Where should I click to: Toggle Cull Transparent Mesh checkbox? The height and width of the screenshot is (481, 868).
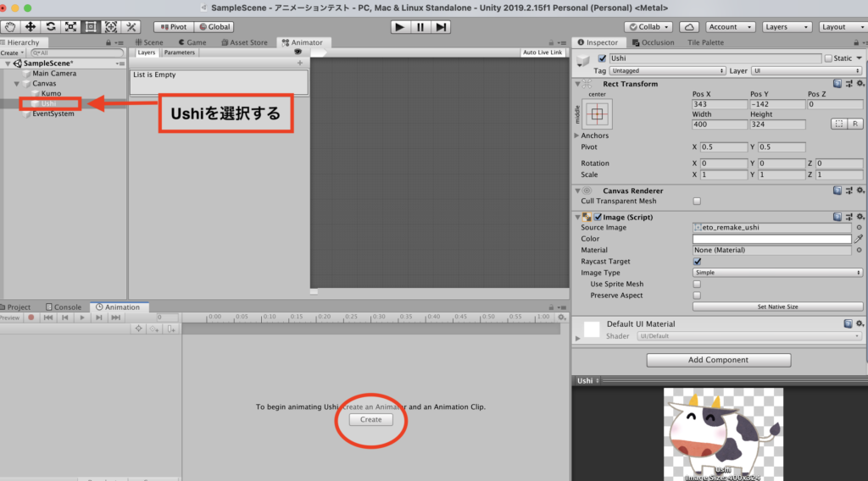(x=697, y=202)
